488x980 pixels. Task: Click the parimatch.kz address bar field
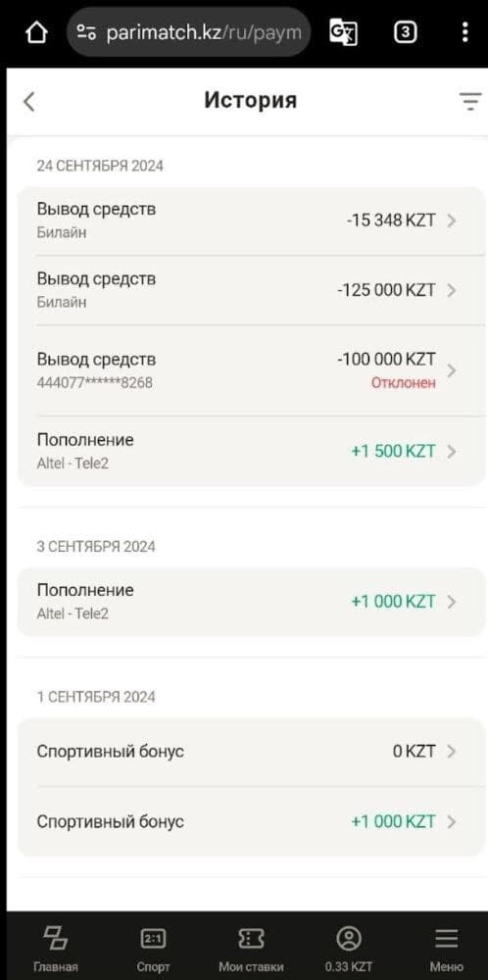pos(189,32)
